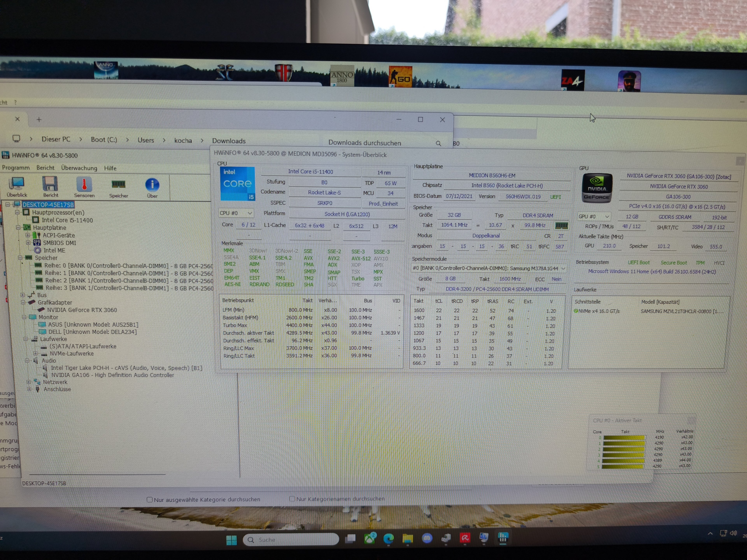Image resolution: width=747 pixels, height=560 pixels.
Task: Check Nur Kategorienamen durchsuchen
Action: pyautogui.click(x=292, y=499)
